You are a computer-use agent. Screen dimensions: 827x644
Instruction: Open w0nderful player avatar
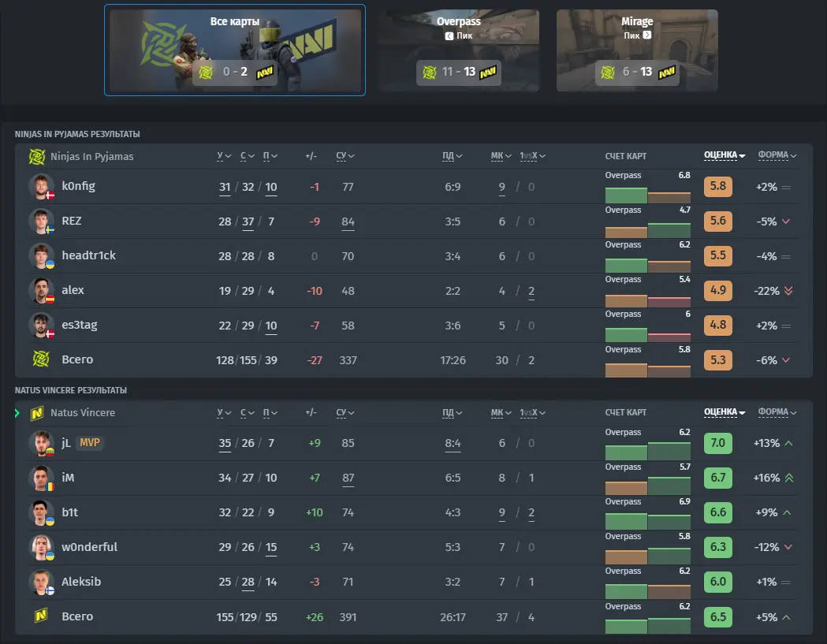click(41, 548)
